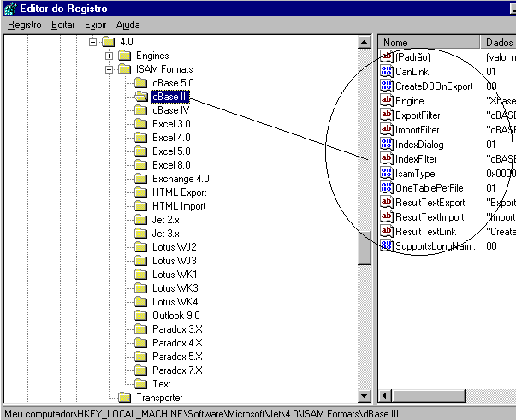Screen dimensions: 516x420
Task: Select the ResultTextImport value name
Action: tap(430, 217)
